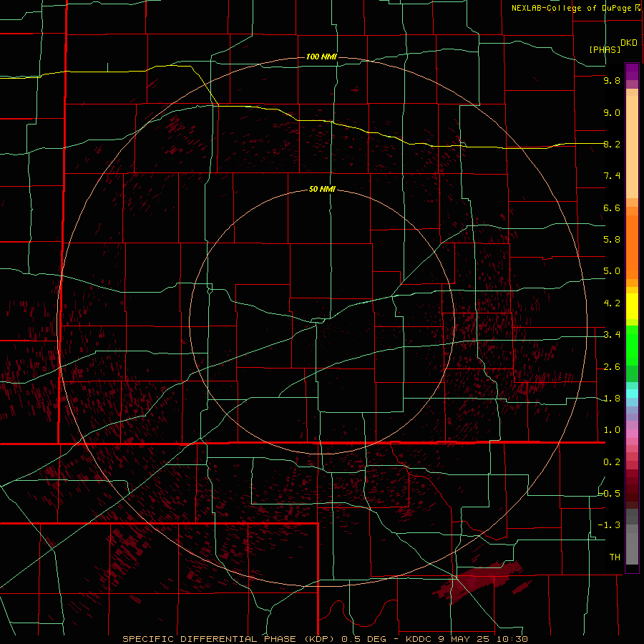Screen dimensions: 644x644
Task: Click the 0.2 scale value
Action: (612, 462)
